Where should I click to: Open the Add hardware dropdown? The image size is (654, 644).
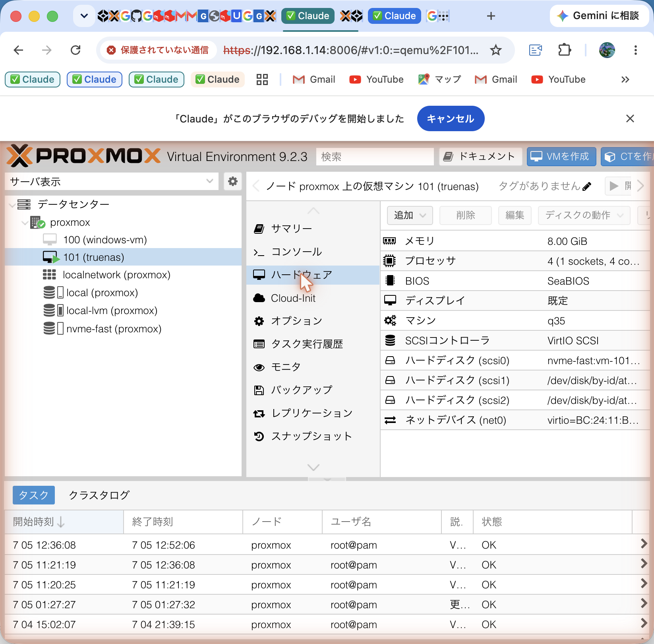(410, 215)
